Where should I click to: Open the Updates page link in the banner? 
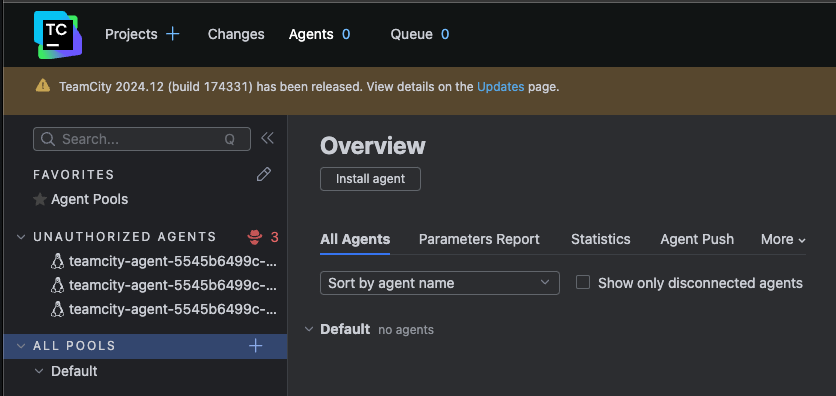(501, 86)
